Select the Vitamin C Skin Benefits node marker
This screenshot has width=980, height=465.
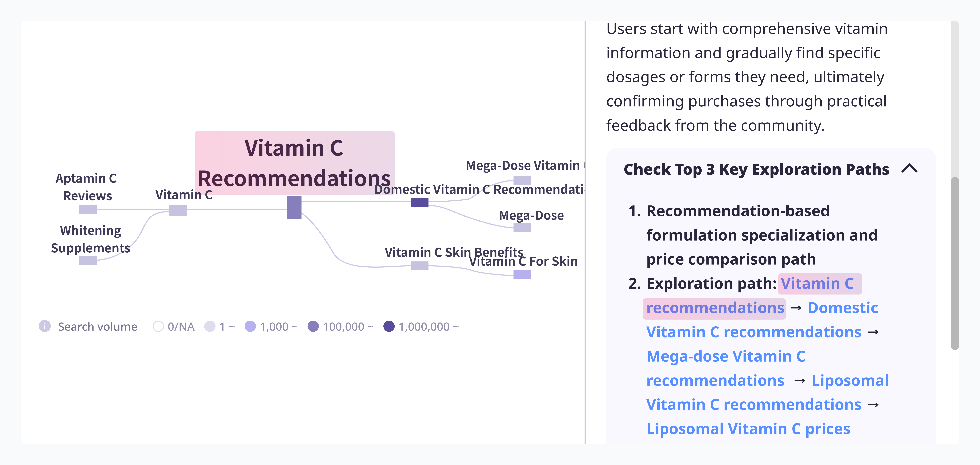(419, 266)
